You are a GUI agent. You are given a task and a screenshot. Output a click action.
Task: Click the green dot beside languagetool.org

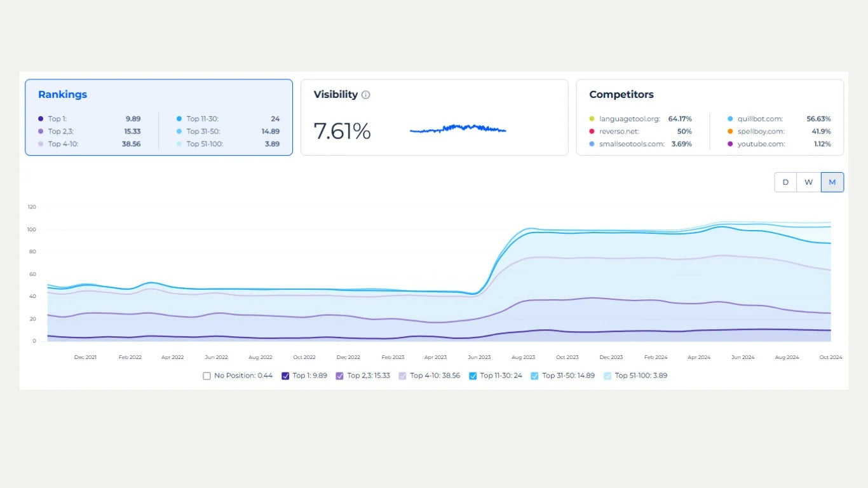592,119
